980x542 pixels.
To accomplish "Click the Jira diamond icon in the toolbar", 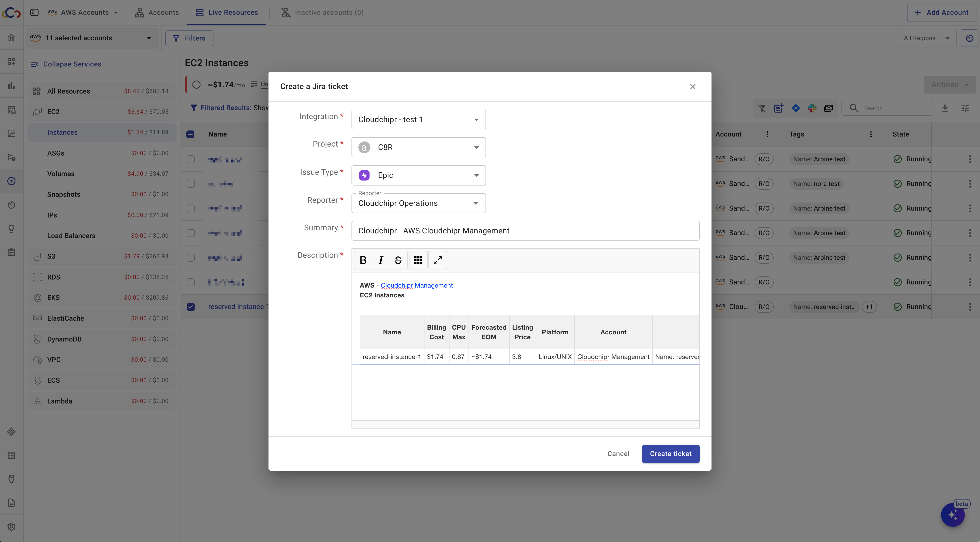I will [795, 108].
